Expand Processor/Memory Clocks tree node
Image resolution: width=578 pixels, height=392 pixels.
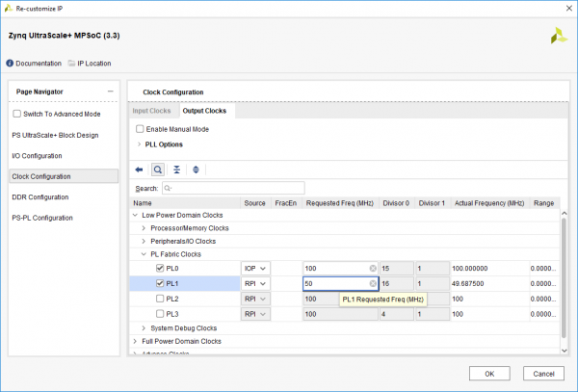click(x=143, y=228)
